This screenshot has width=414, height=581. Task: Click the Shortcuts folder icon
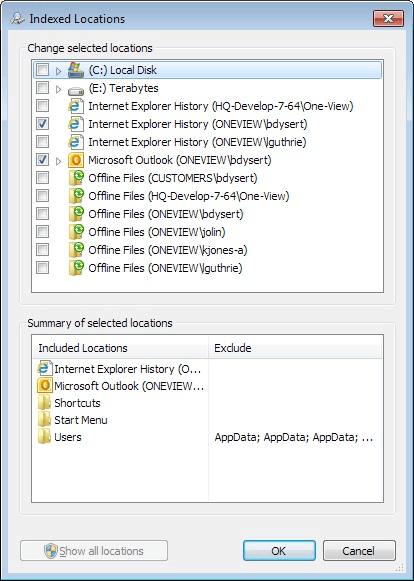(x=44, y=403)
